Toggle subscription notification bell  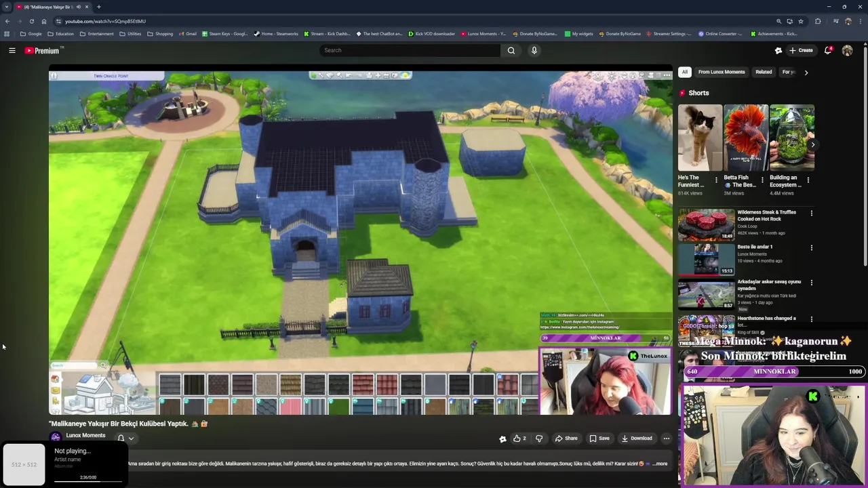coord(121,439)
